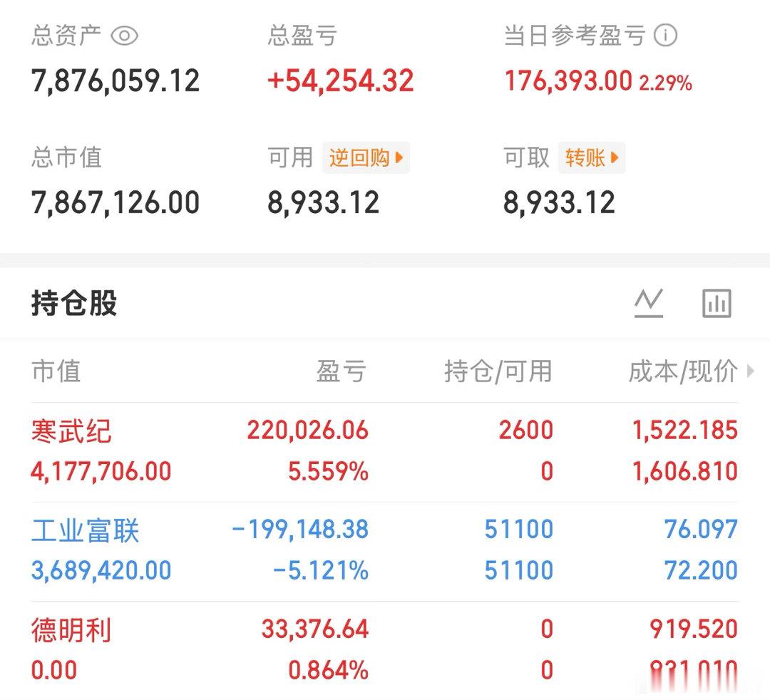Select total profit value +54,254.32

[x=341, y=81]
